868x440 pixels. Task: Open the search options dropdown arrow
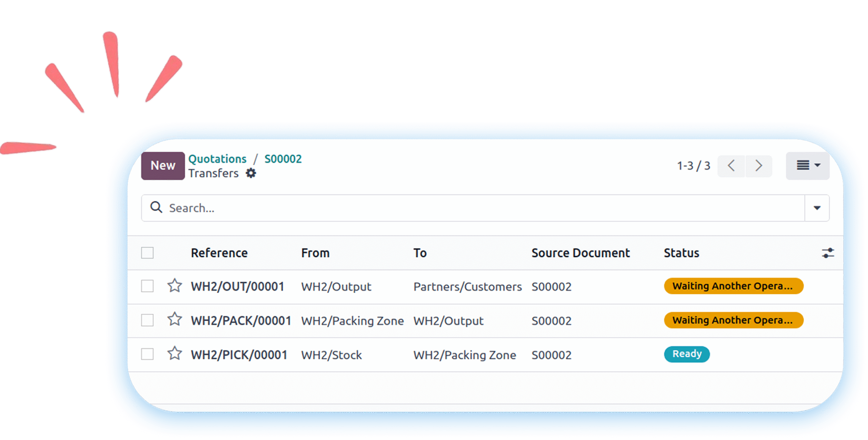pos(817,208)
